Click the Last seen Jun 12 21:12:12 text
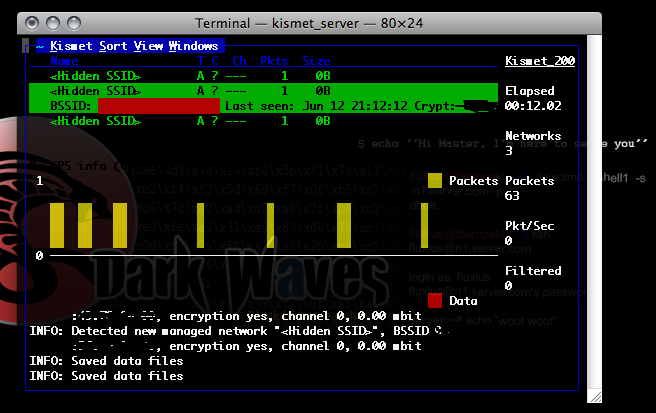 coord(316,106)
